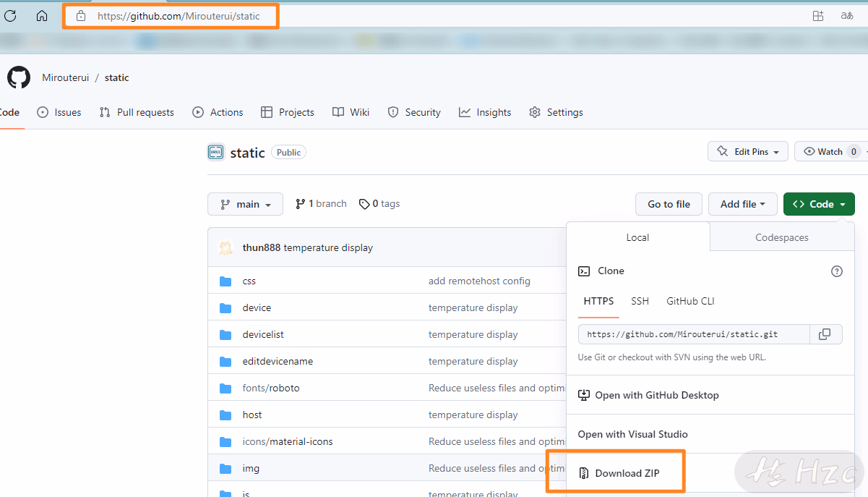Open the devicelist folder

coord(262,334)
